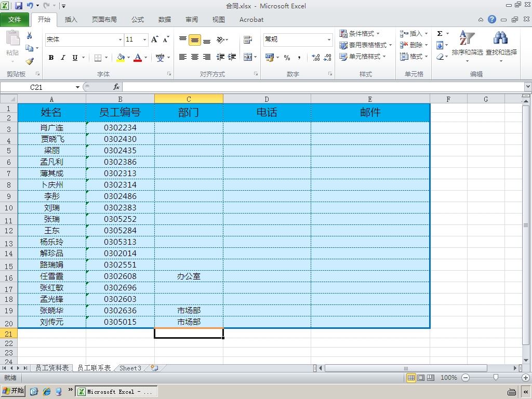The width and height of the screenshot is (532, 399).
Task: Increase font size with the large A icon
Action: (155, 39)
